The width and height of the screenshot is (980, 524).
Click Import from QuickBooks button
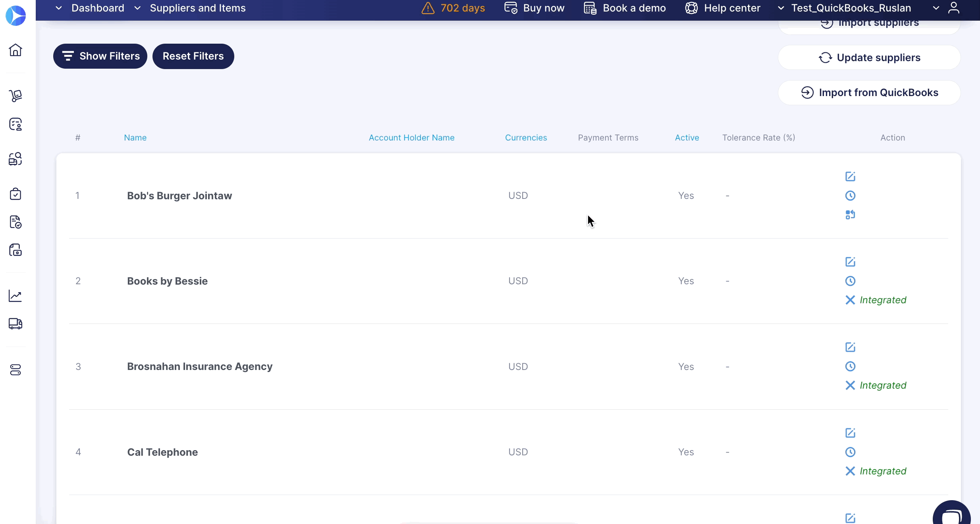(869, 92)
